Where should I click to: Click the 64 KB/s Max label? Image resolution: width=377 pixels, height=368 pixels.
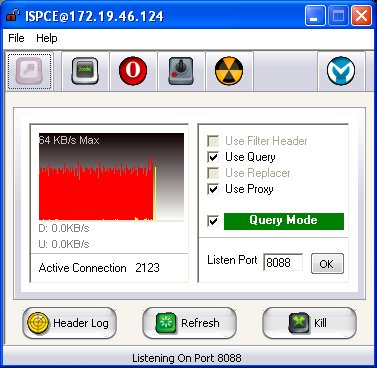(69, 140)
